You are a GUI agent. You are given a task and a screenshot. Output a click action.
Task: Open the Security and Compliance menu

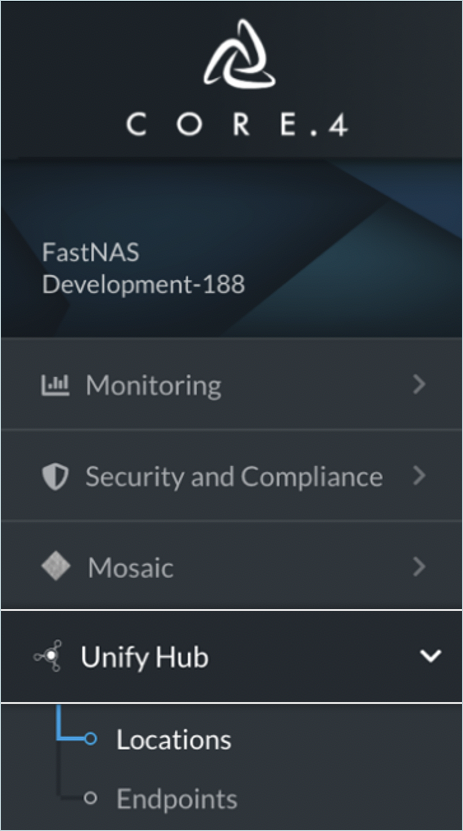click(232, 475)
